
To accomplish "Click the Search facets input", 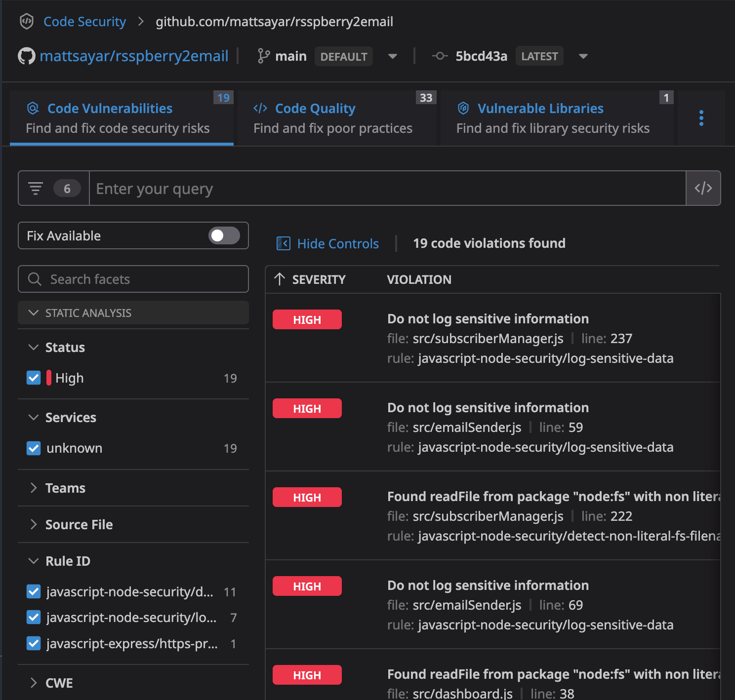I will point(133,279).
